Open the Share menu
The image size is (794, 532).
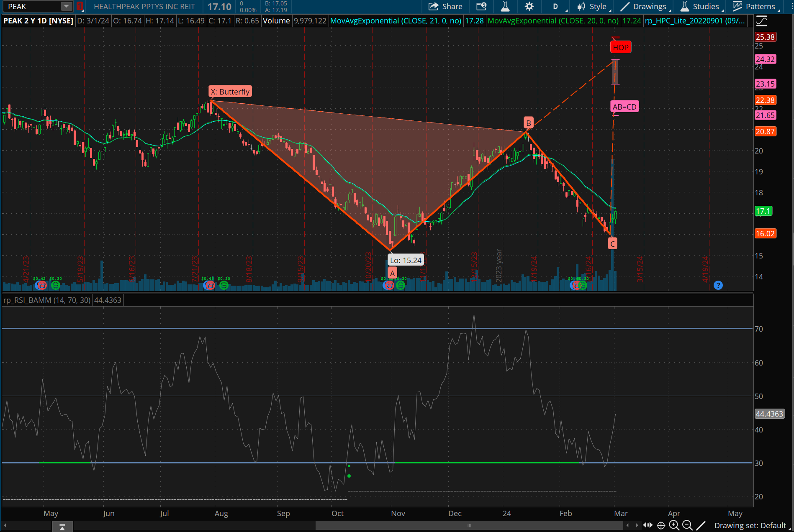pyautogui.click(x=445, y=7)
